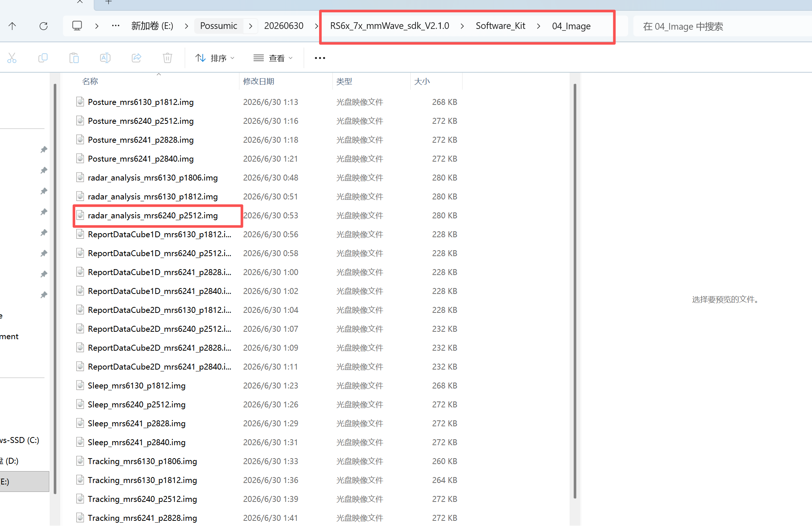Screen dimensions: 812x526
Task: Select ReportDataCube1D_mrs6241_p2828 file
Action: (x=159, y=272)
